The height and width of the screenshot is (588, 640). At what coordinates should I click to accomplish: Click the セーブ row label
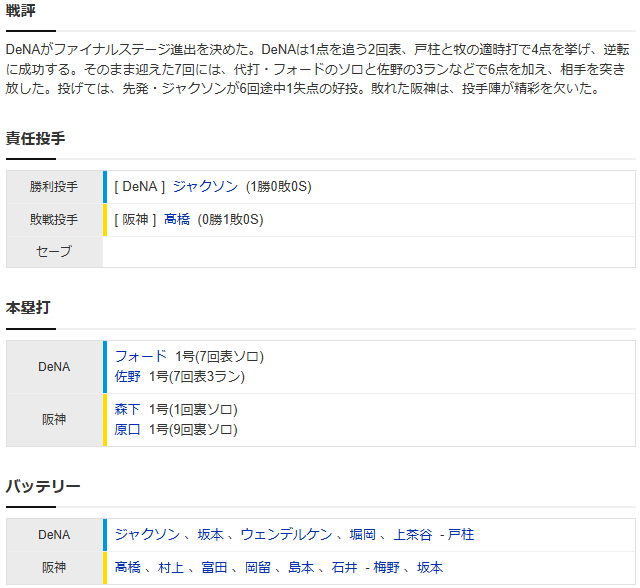pyautogui.click(x=54, y=251)
